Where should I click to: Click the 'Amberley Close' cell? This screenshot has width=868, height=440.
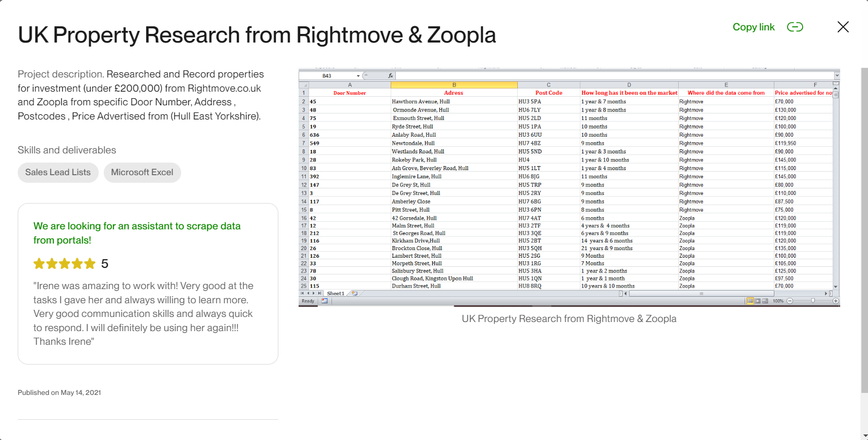pos(454,202)
